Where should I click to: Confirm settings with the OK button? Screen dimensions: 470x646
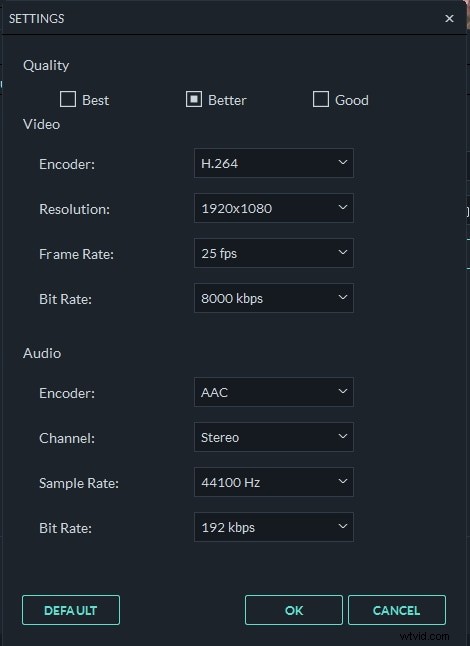[x=294, y=610]
